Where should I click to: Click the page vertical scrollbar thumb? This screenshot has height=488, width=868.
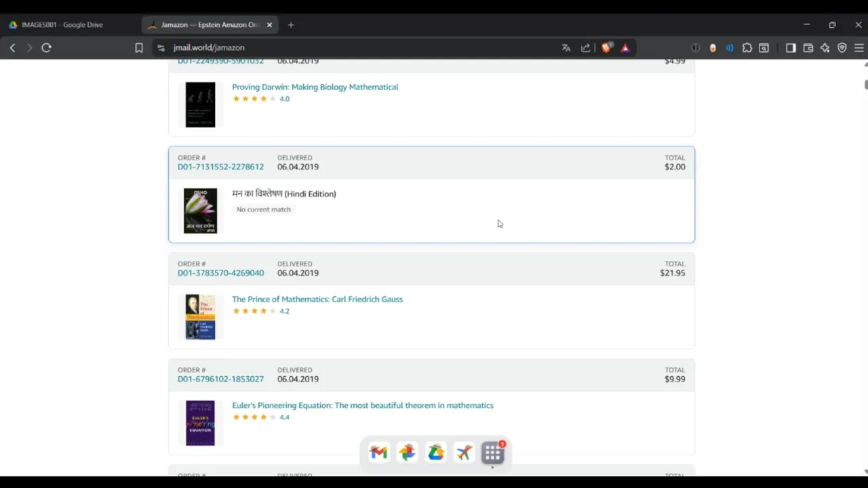[865, 84]
